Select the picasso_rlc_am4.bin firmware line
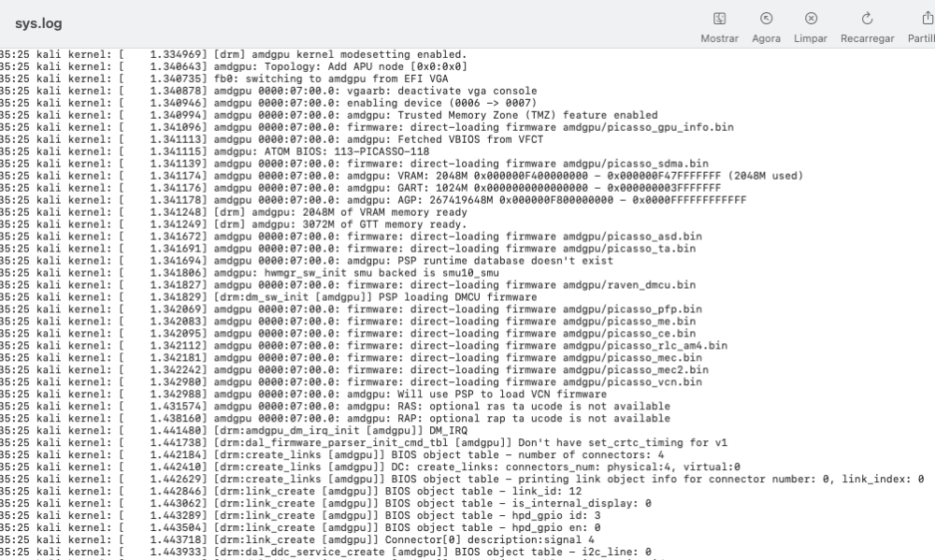The width and height of the screenshot is (935, 560). click(364, 345)
